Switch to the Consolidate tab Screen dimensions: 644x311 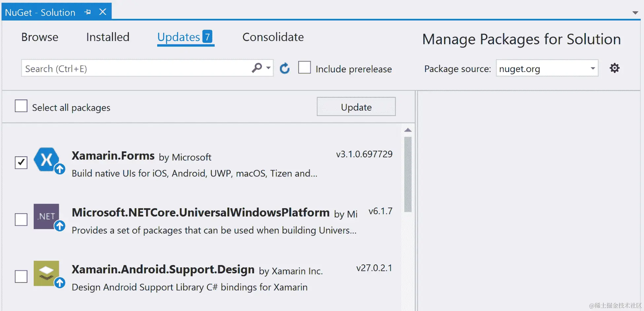coord(273,37)
